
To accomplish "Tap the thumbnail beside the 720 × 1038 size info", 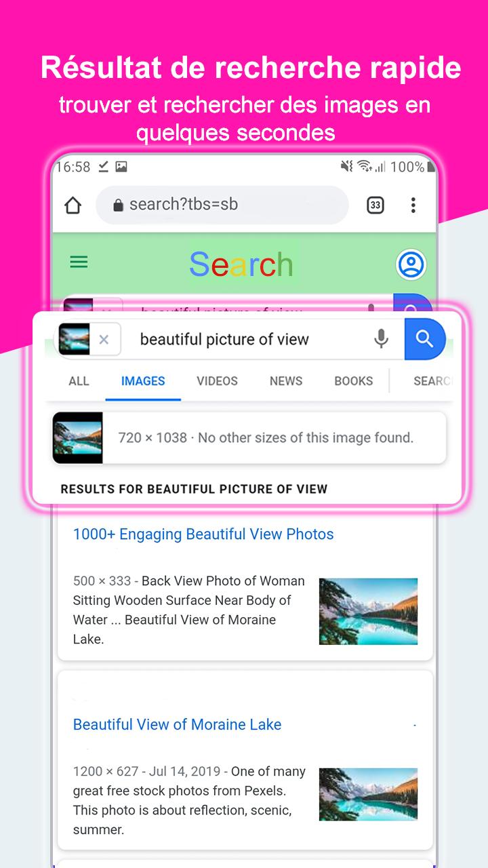I will [x=78, y=437].
